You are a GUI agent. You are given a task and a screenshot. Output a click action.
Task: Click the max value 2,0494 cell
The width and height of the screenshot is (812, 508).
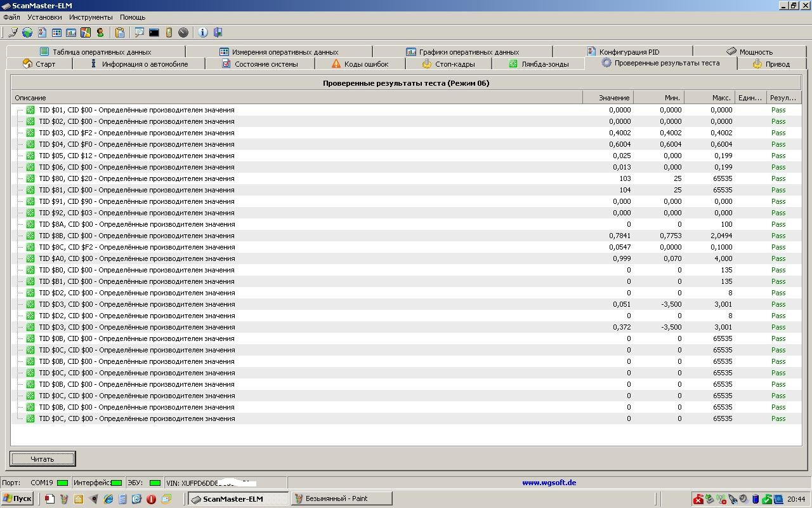coord(721,236)
